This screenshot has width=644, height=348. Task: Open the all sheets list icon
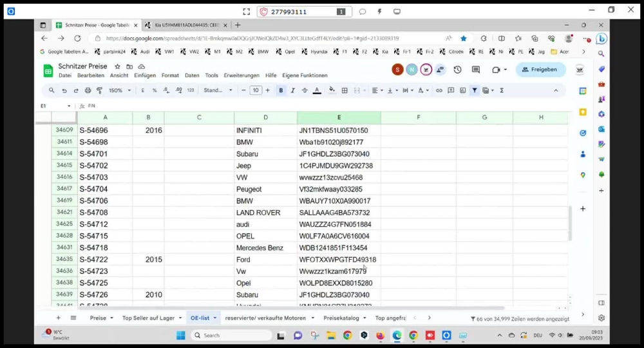tap(73, 318)
